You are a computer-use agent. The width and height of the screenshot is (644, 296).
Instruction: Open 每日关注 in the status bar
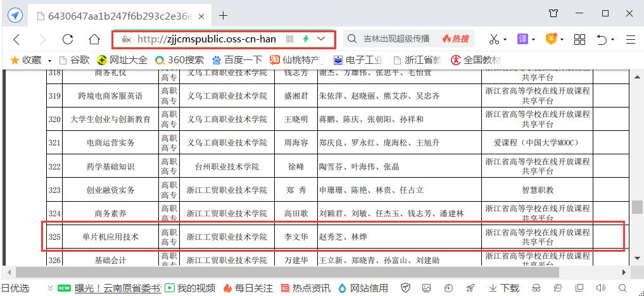[248, 288]
